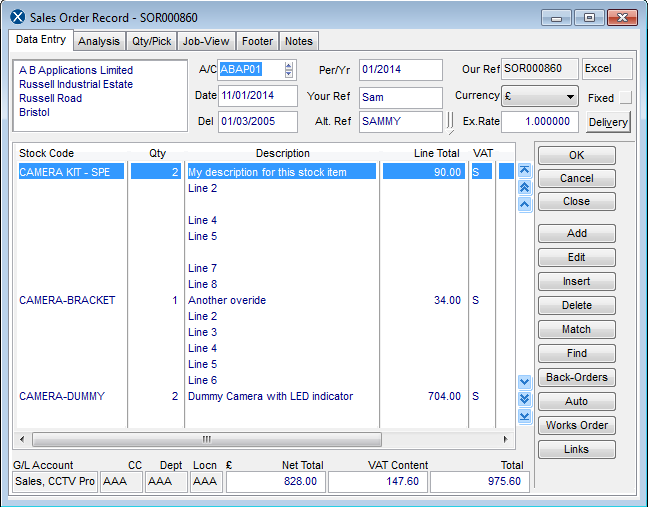This screenshot has width=648, height=507.
Task: Click the scrollbar left arrow
Action: pyautogui.click(x=22, y=439)
